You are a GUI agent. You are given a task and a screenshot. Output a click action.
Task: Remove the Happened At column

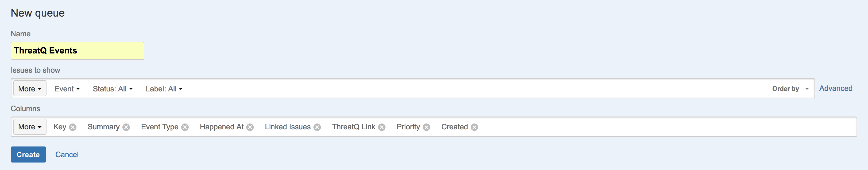pos(250,127)
